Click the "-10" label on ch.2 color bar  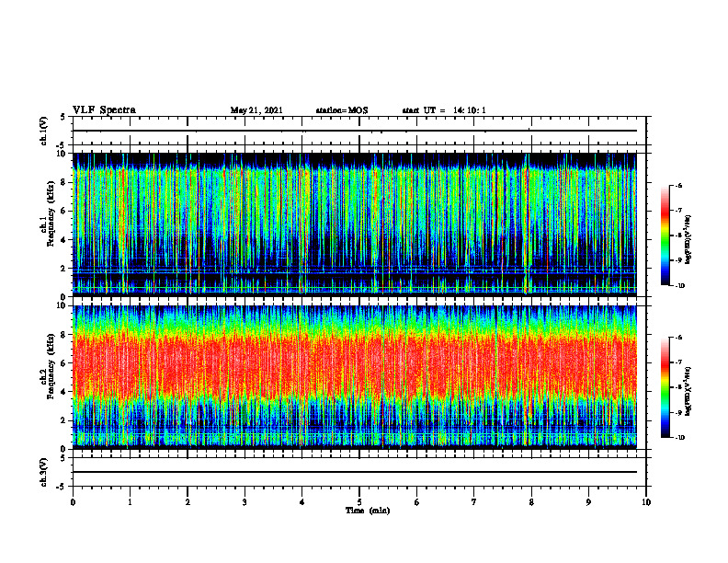tap(680, 438)
